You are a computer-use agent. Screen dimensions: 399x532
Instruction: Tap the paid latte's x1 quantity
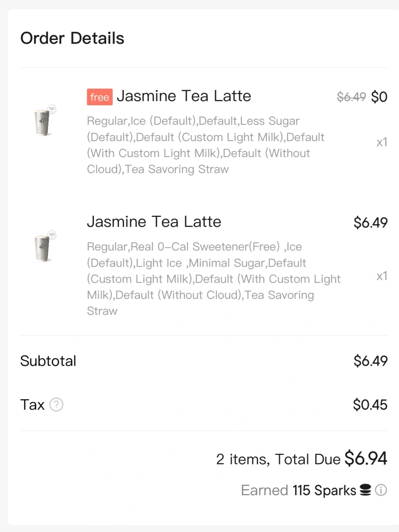(382, 276)
